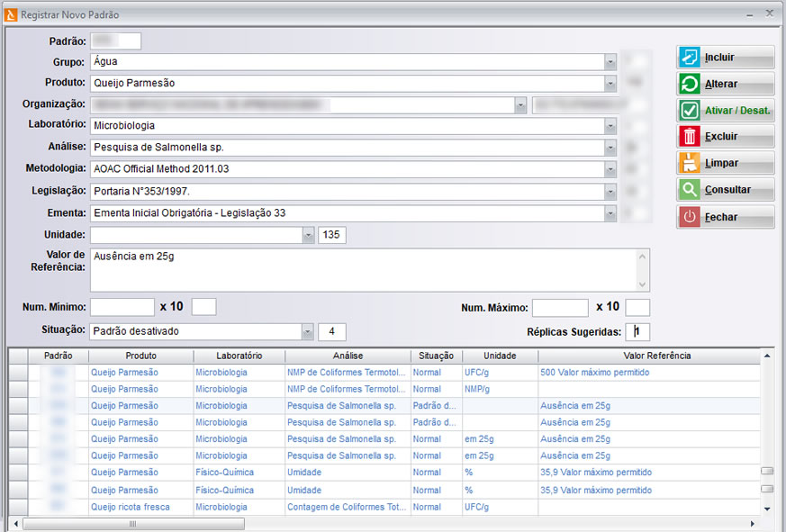Click the Excluir button with trash icon
This screenshot has width=786, height=532.
(x=726, y=137)
